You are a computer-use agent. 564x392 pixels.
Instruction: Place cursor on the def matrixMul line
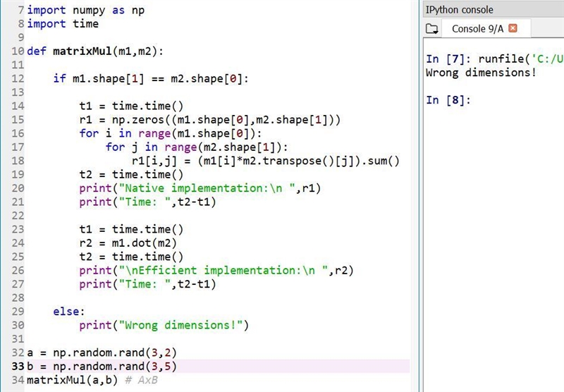pyautogui.click(x=95, y=51)
